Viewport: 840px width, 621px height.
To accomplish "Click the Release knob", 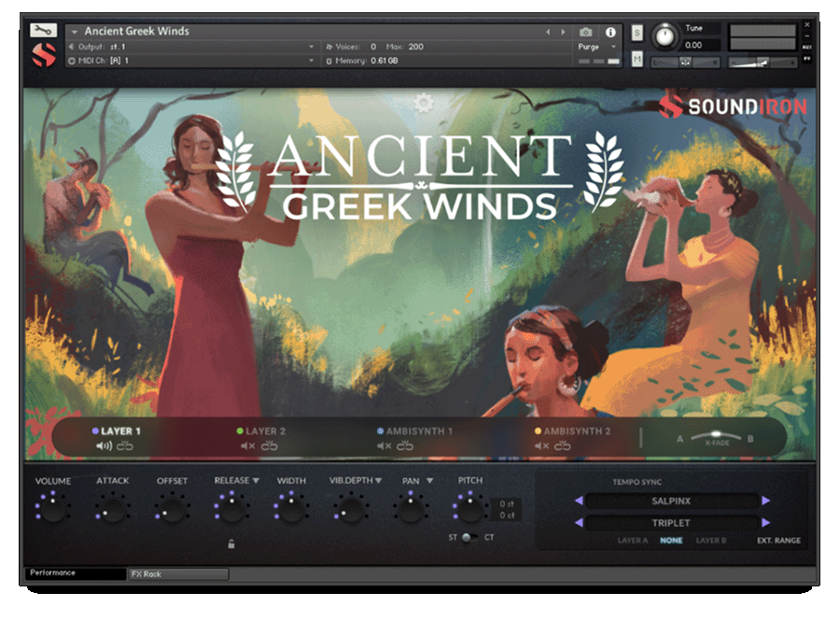I will pos(231,509).
